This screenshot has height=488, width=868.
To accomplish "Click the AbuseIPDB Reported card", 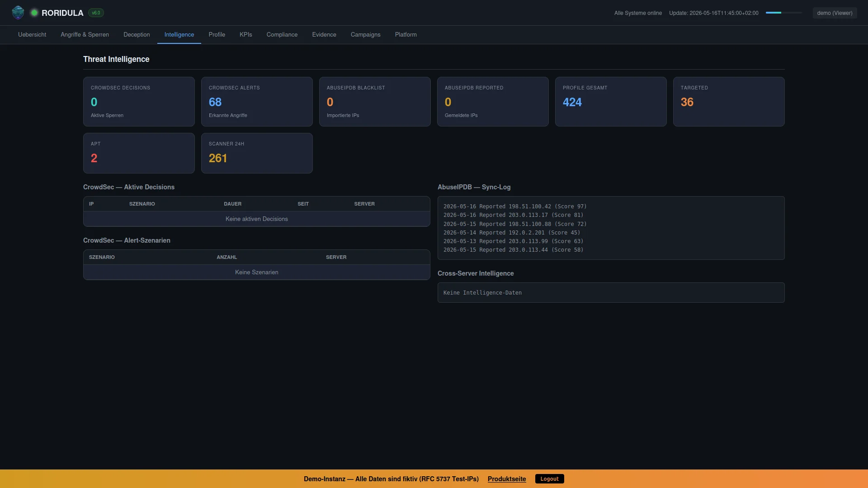I will (x=493, y=102).
